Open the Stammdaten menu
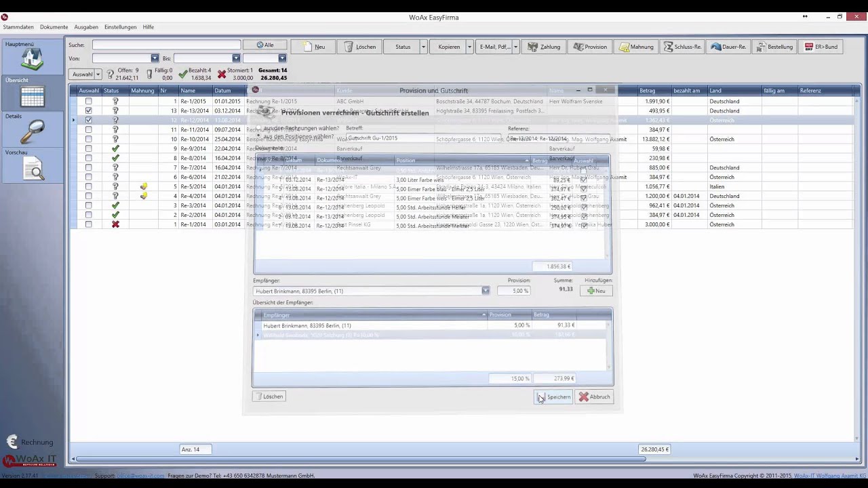Screen dimensions: 868x488 [x=18, y=27]
